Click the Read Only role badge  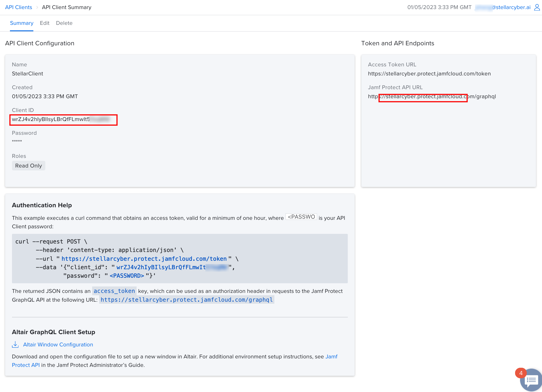click(x=28, y=166)
